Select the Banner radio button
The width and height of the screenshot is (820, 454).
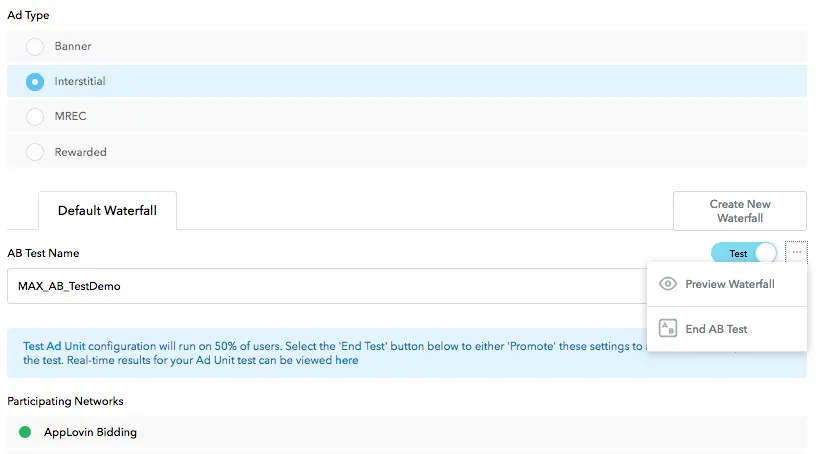[35, 46]
